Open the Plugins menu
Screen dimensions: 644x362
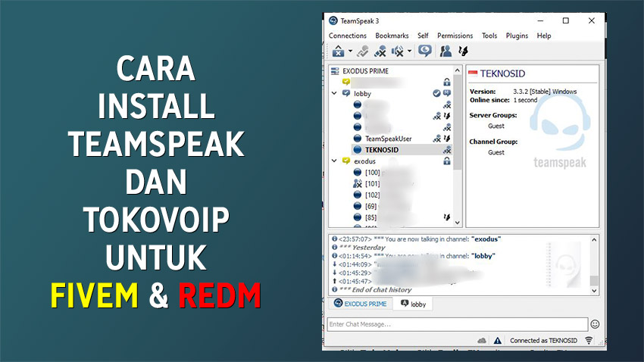pyautogui.click(x=517, y=36)
